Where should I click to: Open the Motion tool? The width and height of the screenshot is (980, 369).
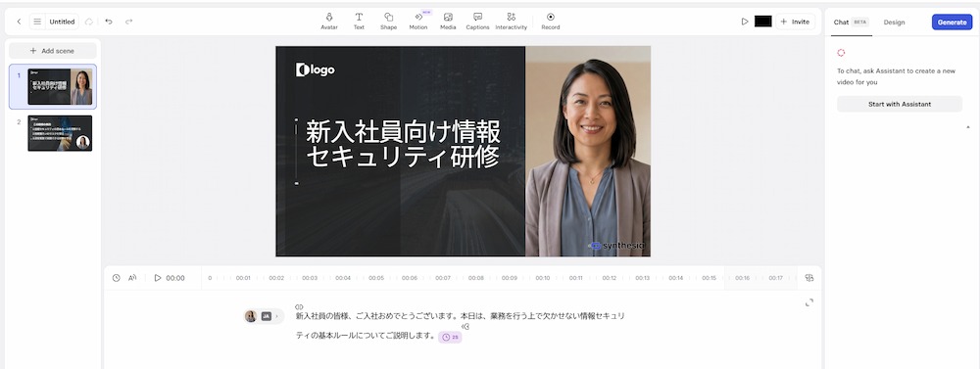tap(418, 22)
